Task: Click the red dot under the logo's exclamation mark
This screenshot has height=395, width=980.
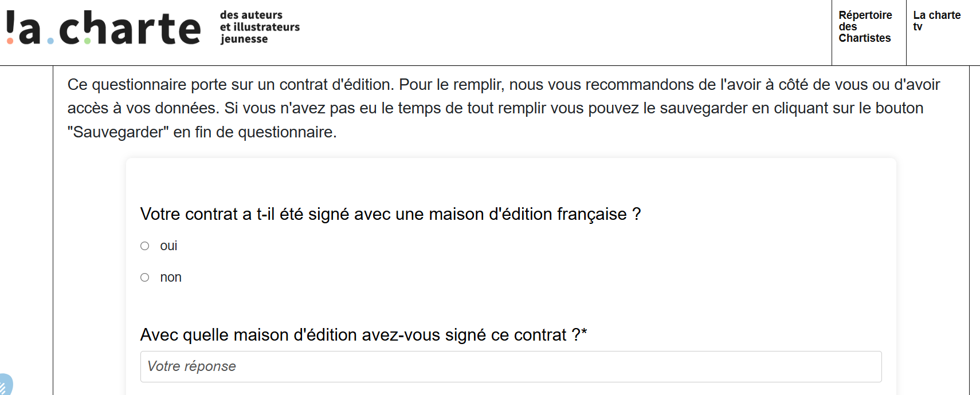Action: pos(10,41)
